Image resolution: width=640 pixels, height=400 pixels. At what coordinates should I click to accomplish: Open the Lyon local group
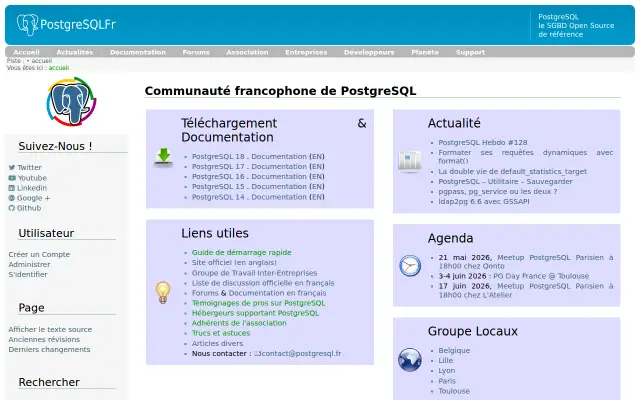[x=447, y=371]
